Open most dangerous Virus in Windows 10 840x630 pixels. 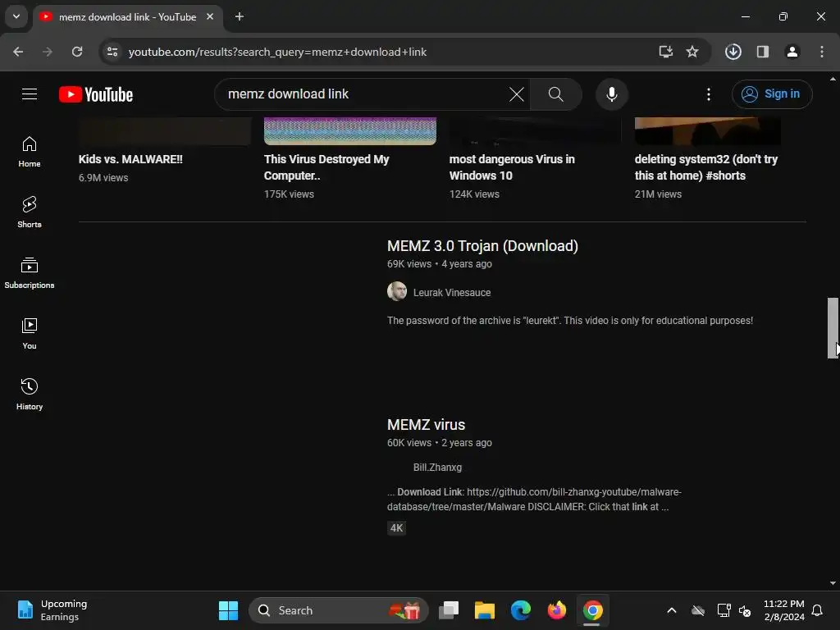(512, 167)
